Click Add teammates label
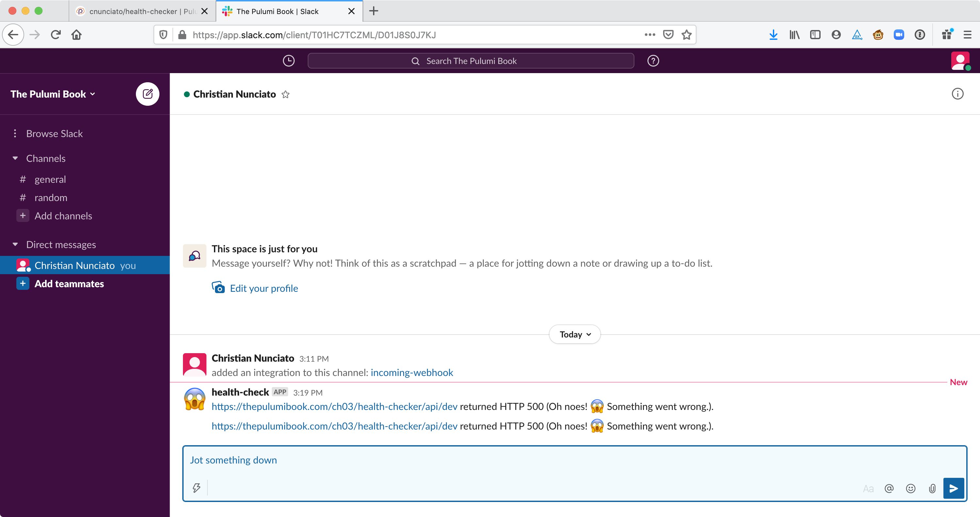 point(69,284)
